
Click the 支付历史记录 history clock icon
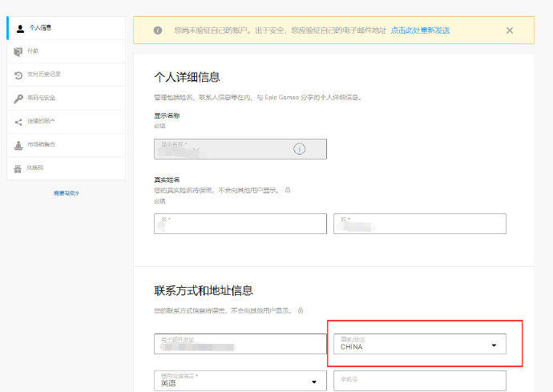click(x=19, y=75)
